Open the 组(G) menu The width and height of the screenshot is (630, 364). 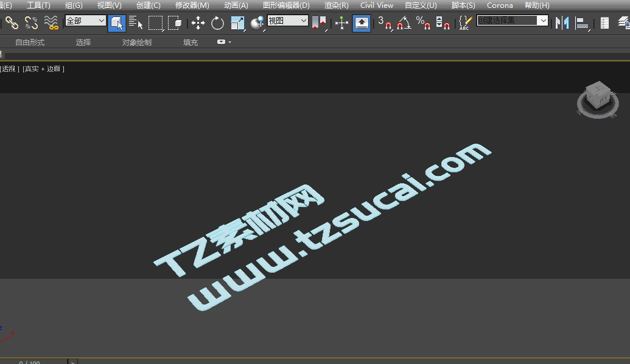(74, 5)
